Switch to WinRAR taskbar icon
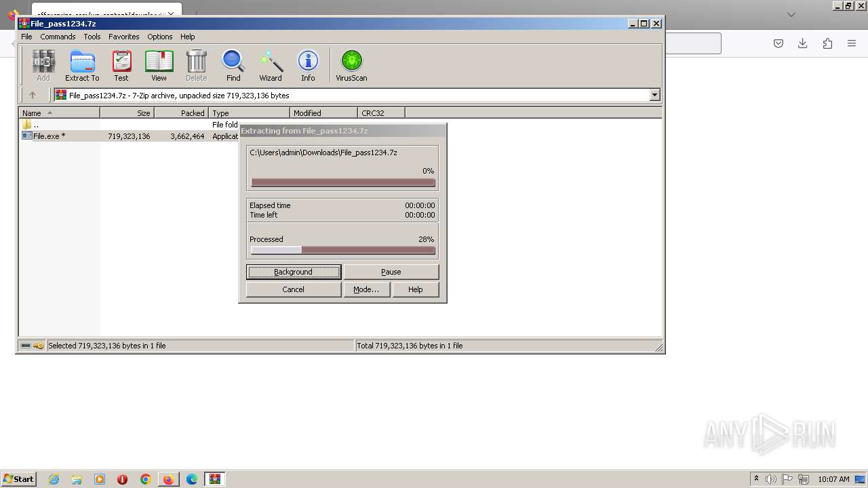This screenshot has height=488, width=868. coord(215,479)
